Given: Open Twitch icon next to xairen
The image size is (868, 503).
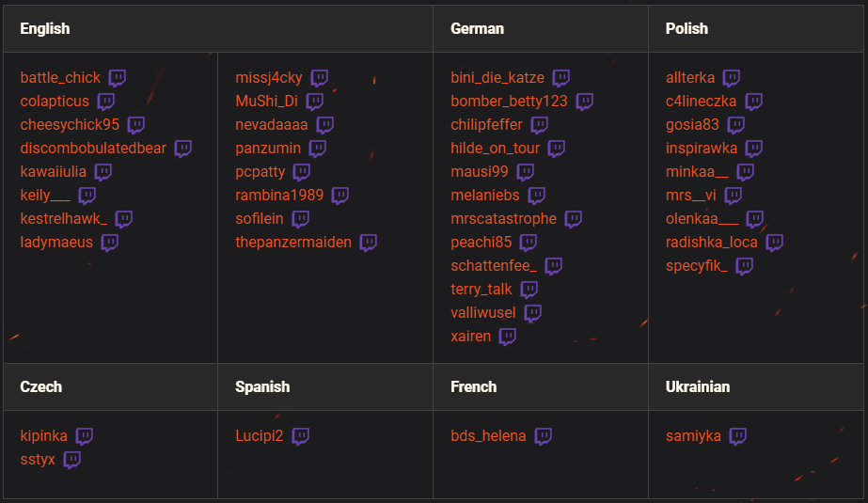Looking at the screenshot, I should (508, 337).
